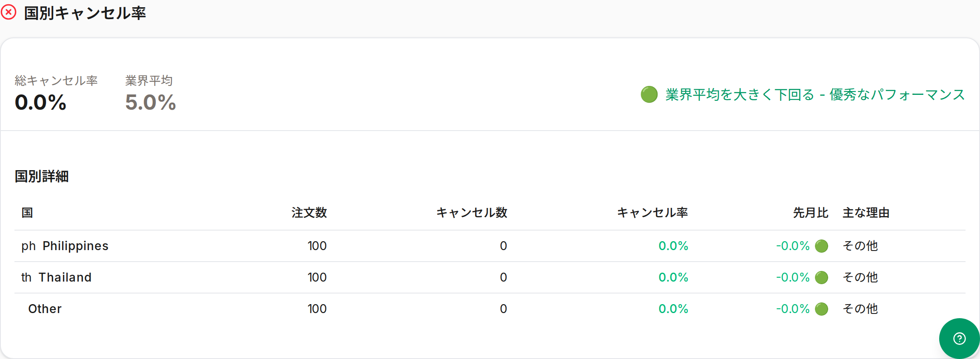Select the th Thailand country cell
Screen dimensions: 980x359
(x=57, y=277)
